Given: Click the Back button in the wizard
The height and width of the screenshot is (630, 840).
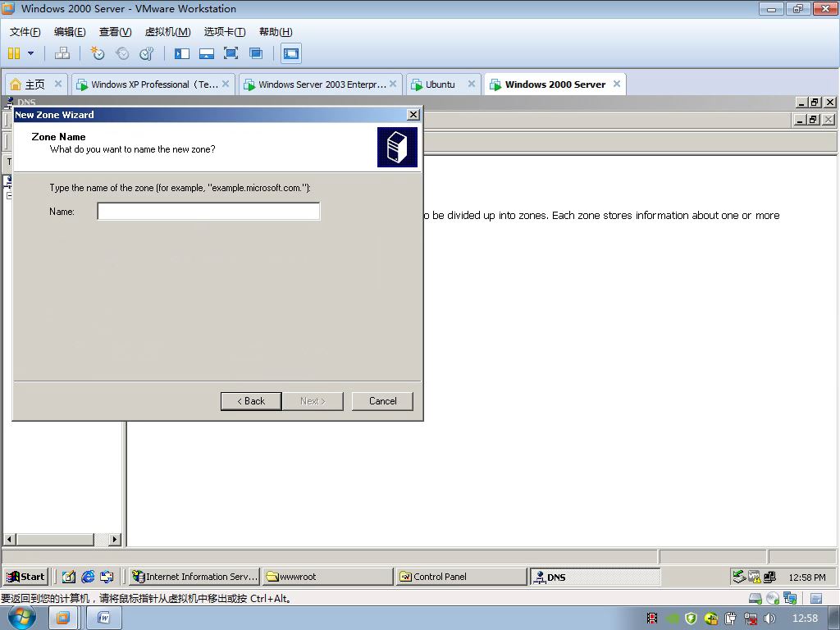Looking at the screenshot, I should coord(251,401).
